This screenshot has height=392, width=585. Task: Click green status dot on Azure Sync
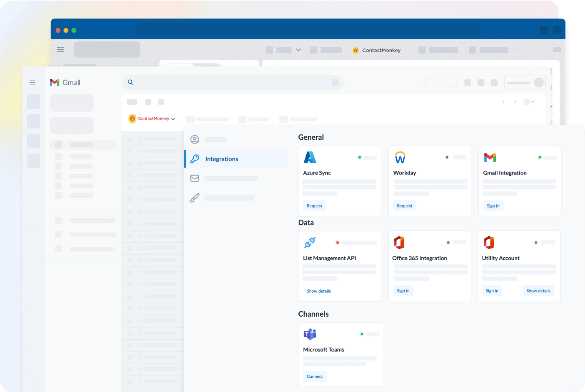coord(359,157)
